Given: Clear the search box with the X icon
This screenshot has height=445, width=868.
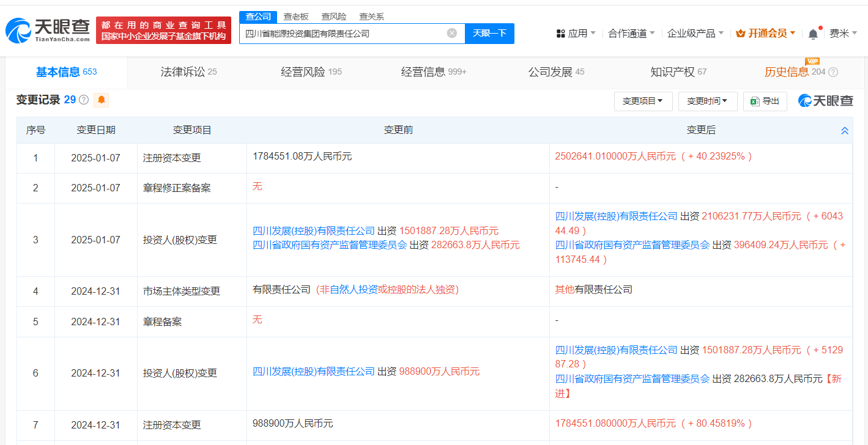Looking at the screenshot, I should coord(451,33).
